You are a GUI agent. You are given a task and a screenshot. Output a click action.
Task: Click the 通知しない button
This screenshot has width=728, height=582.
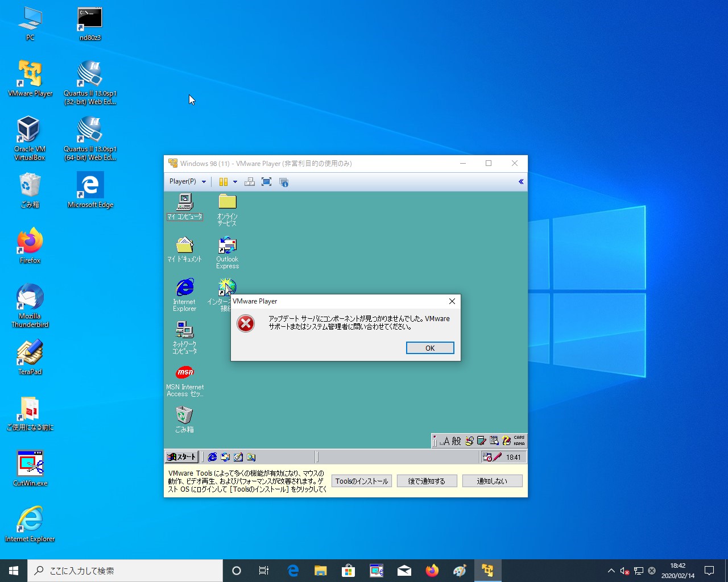click(492, 481)
